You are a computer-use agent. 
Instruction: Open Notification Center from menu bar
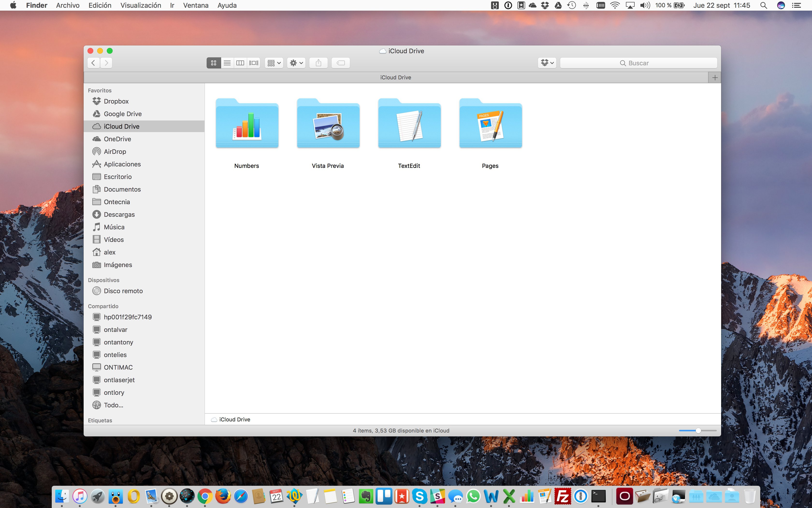797,5
